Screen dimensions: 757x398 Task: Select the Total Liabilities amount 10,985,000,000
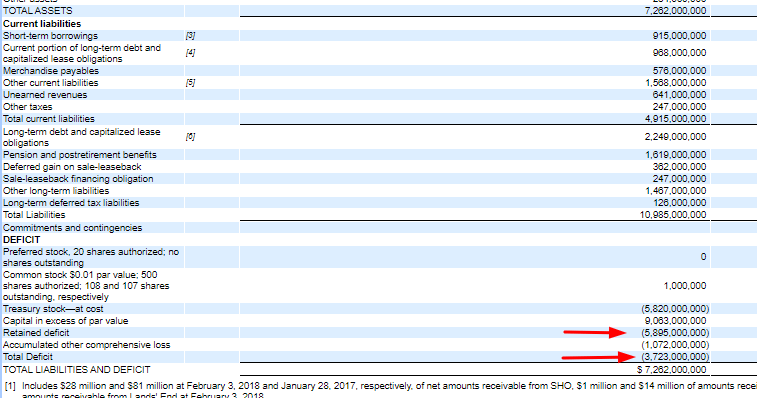(x=673, y=215)
